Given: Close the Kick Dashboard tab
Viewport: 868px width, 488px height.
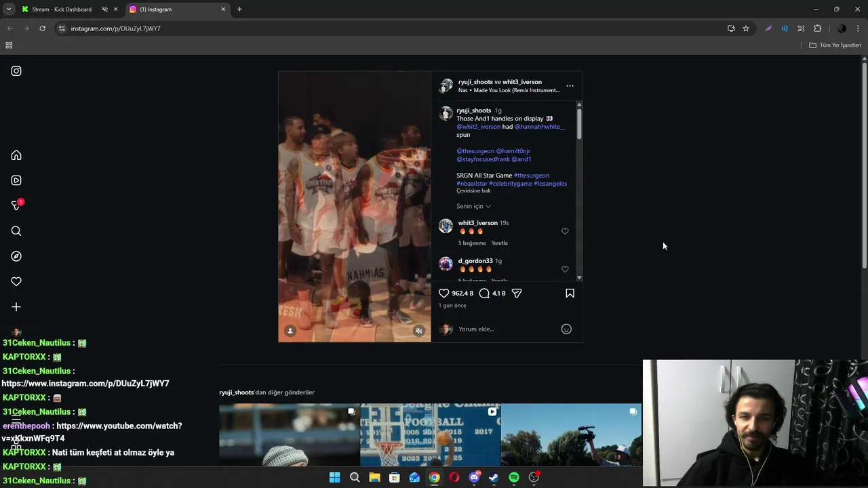Looking at the screenshot, I should [x=116, y=9].
